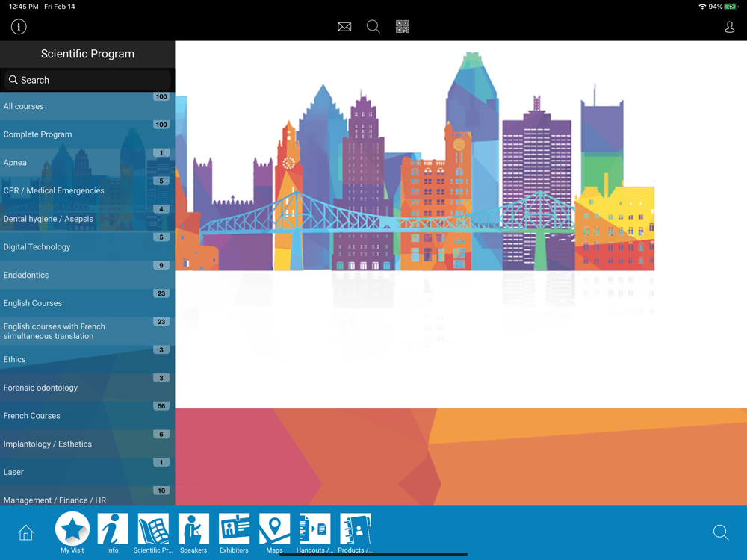This screenshot has width=747, height=560.
Task: Open Management / Finance / HR category
Action: pos(87,496)
